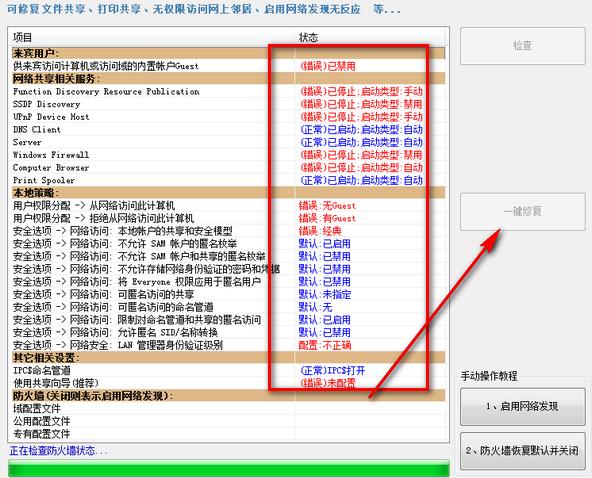Click the (正常)IPC$打开 status value
The height and width of the screenshot is (478, 592).
[x=333, y=370]
